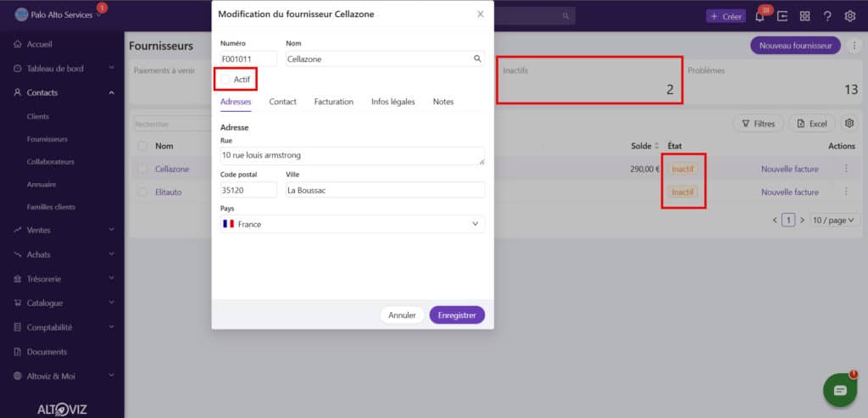
Task: Open the support chat bubble
Action: click(x=839, y=390)
